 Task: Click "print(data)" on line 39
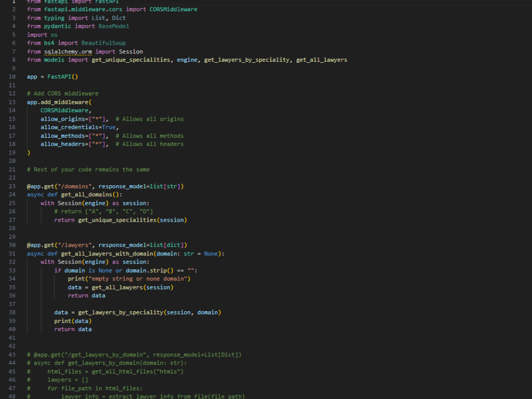pyautogui.click(x=73, y=321)
